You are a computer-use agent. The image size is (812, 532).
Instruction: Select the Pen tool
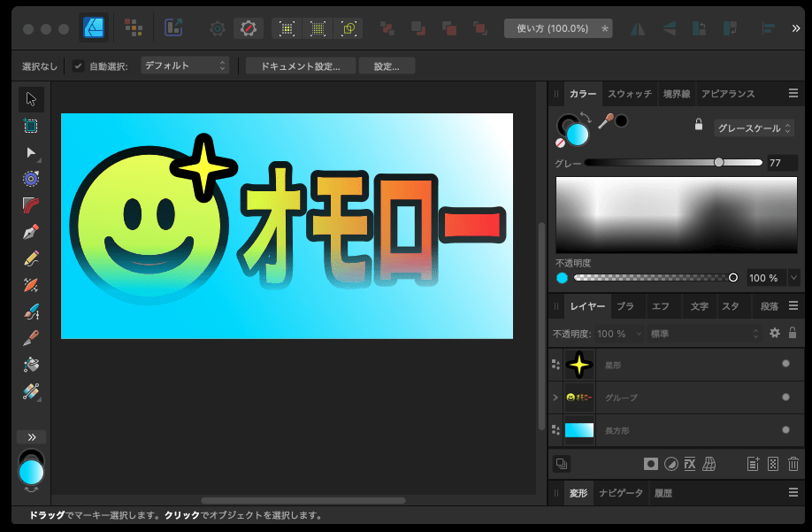(30, 233)
